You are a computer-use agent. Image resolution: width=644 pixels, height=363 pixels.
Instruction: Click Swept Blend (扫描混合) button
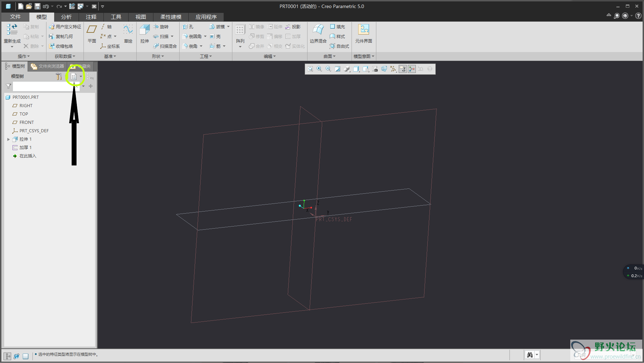tap(165, 46)
